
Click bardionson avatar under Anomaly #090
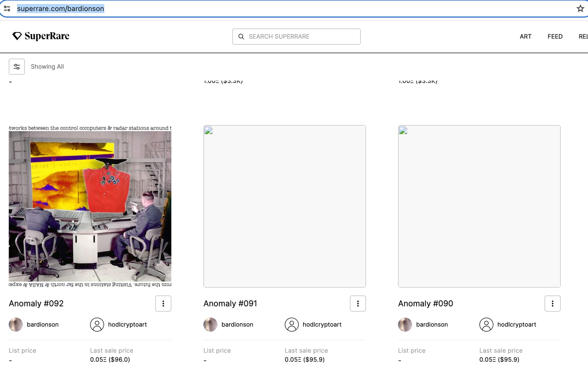coord(405,325)
